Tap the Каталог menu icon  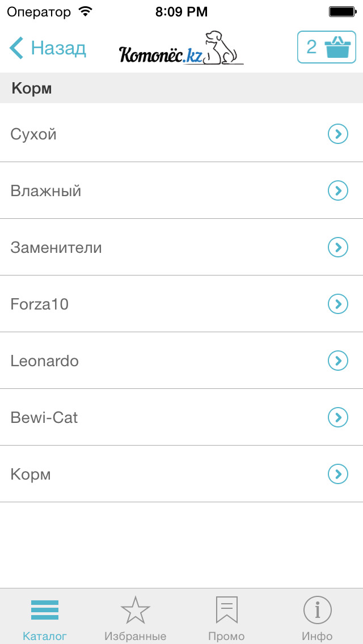45,610
